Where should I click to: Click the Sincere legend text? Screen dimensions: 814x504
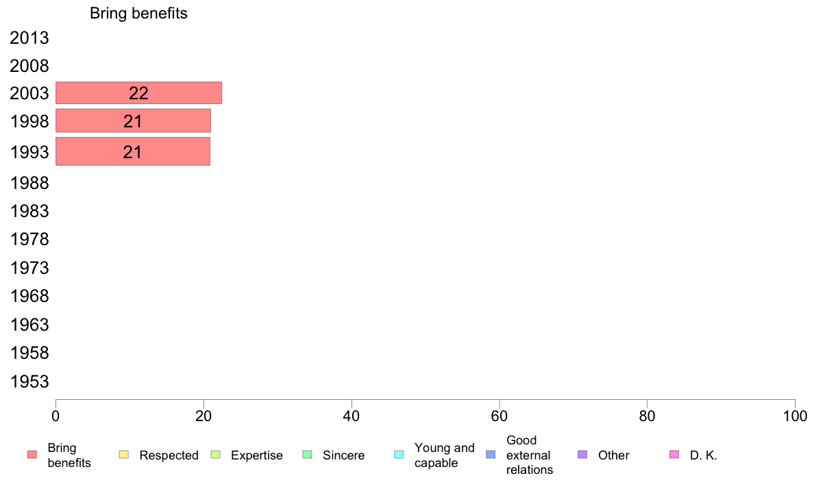point(344,455)
